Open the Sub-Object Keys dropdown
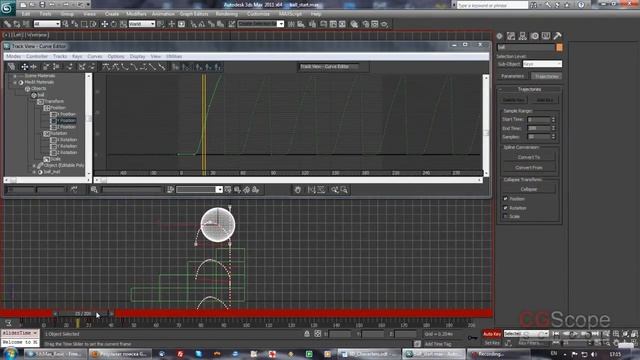The image size is (640, 360). [x=542, y=64]
